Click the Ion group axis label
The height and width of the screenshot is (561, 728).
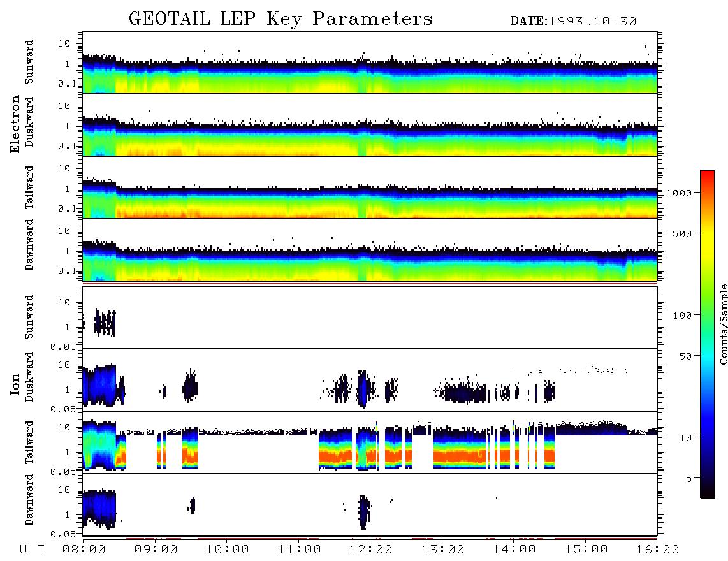click(x=15, y=384)
